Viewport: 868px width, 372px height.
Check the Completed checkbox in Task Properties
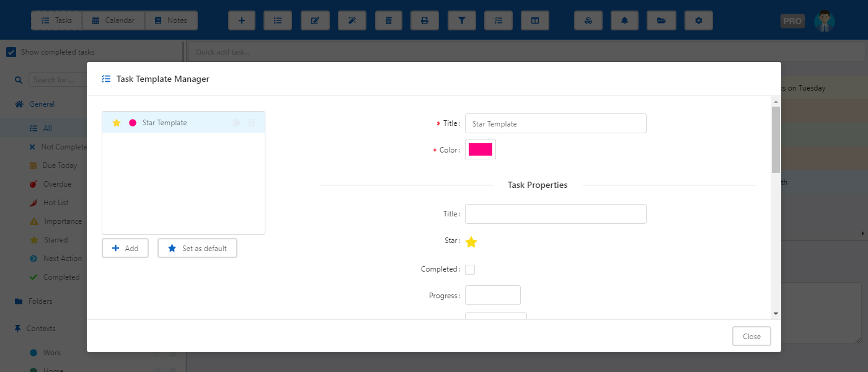click(x=470, y=270)
